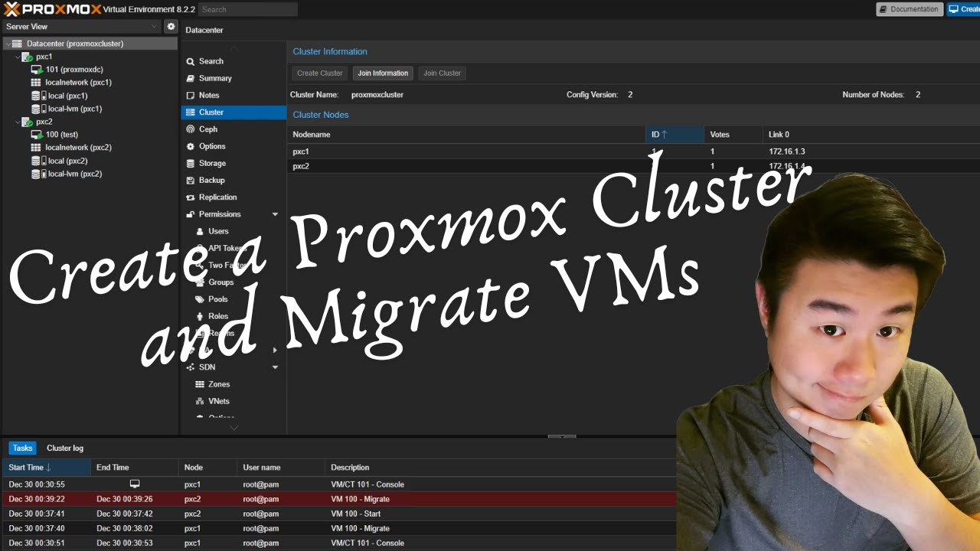Image resolution: width=980 pixels, height=551 pixels.
Task: Click the Options gear icon
Action: 191,146
